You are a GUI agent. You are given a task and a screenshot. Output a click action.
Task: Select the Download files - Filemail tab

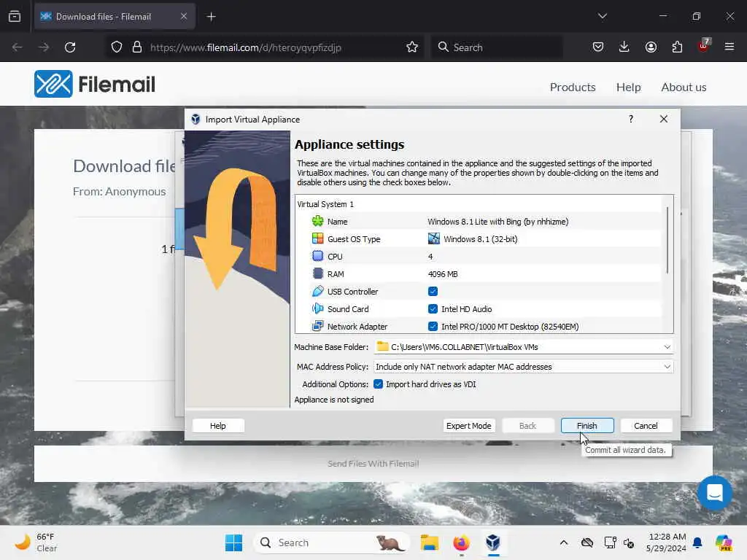115,16
